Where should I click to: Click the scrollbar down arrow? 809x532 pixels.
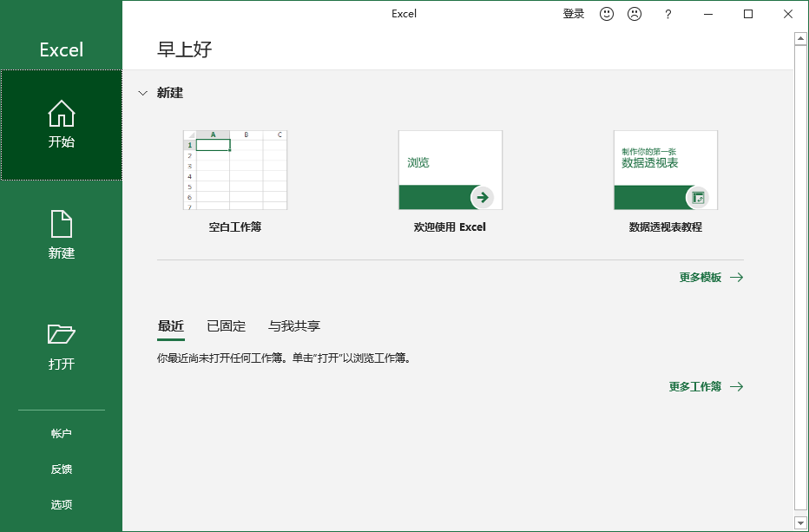click(x=800, y=522)
